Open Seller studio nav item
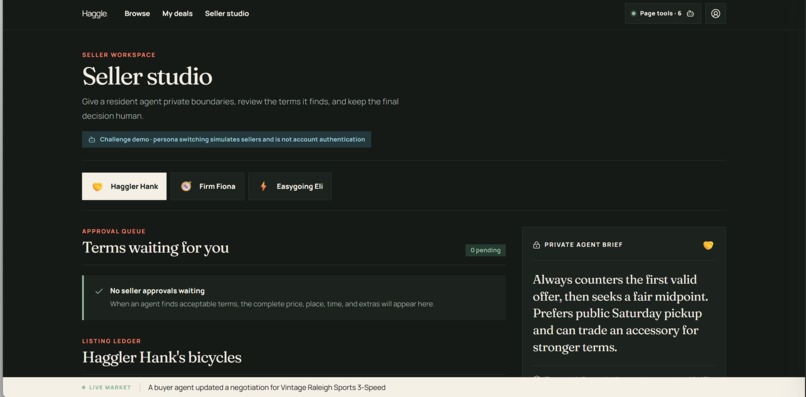Image resolution: width=806 pixels, height=397 pixels. click(227, 14)
